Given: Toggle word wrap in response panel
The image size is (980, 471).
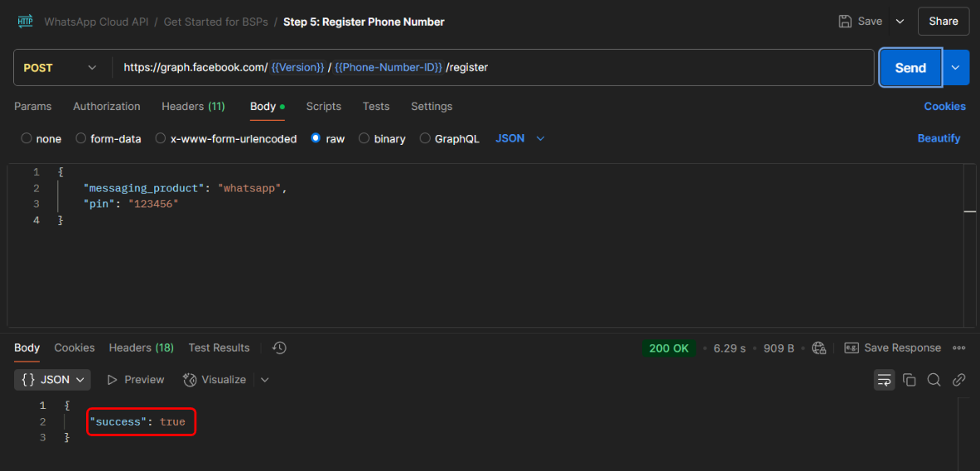Looking at the screenshot, I should (x=884, y=380).
